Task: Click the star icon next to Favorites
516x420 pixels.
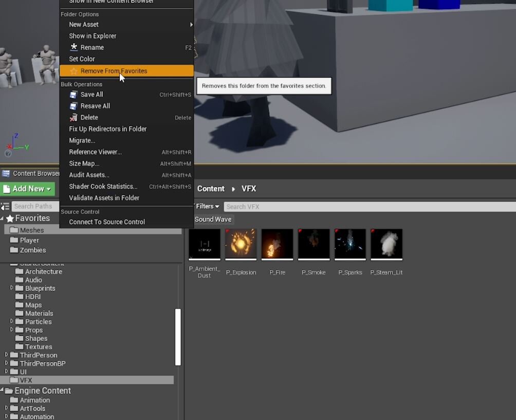Action: point(10,218)
